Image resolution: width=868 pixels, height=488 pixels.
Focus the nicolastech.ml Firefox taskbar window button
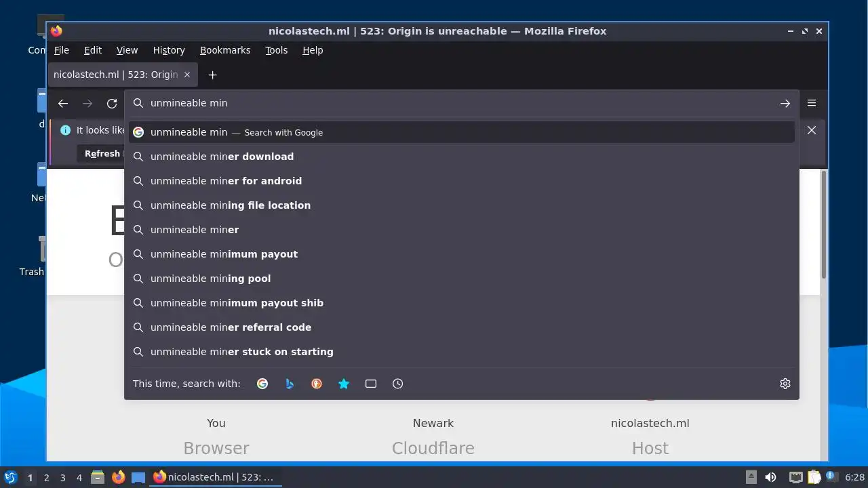(x=216, y=477)
